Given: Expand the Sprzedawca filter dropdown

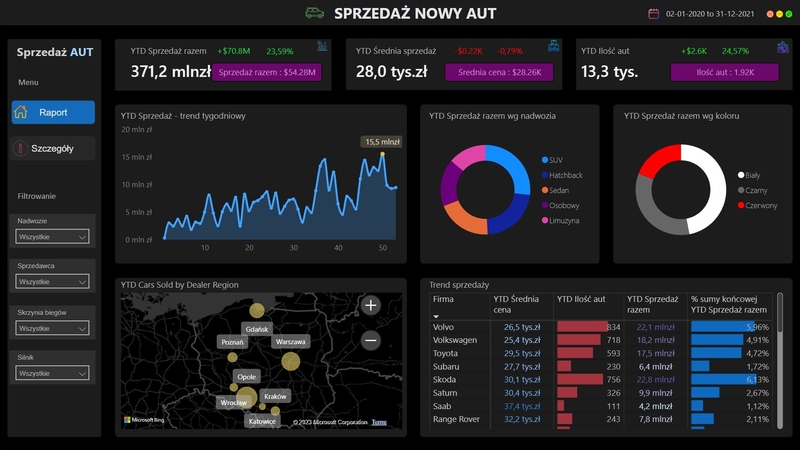Looking at the screenshot, I should pyautogui.click(x=53, y=283).
